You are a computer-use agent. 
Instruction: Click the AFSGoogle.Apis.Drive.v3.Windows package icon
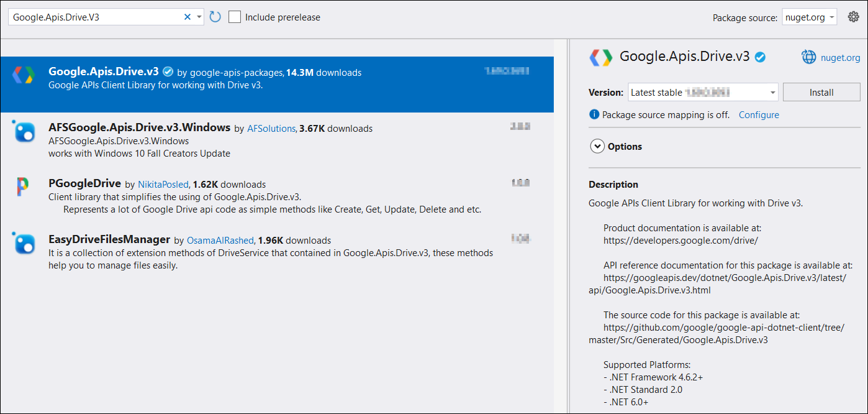[24, 131]
